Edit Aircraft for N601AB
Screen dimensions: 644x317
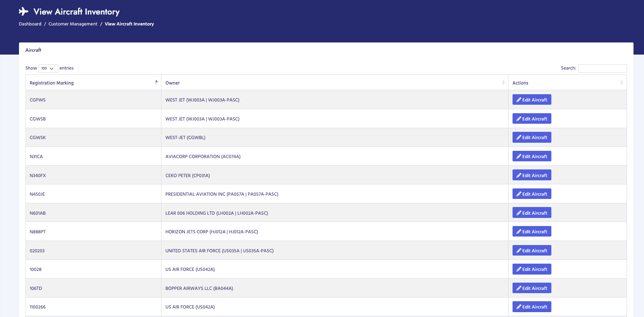[x=532, y=213]
